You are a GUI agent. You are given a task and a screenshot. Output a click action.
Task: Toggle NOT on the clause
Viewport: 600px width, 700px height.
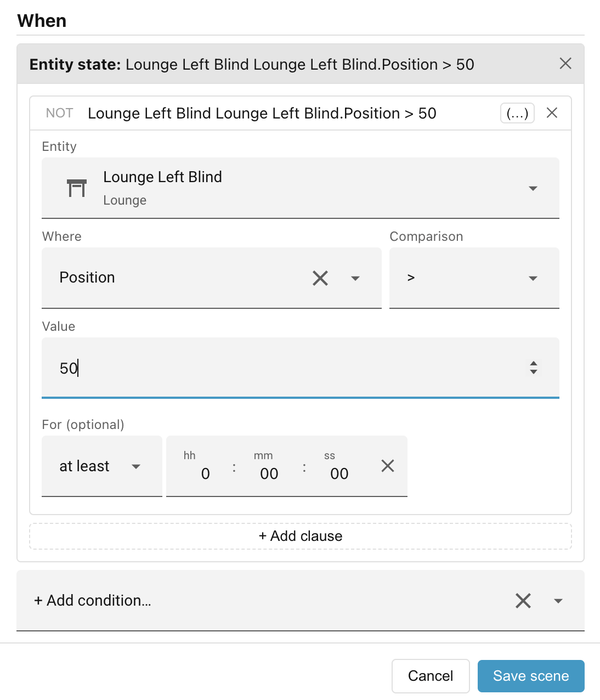pyautogui.click(x=59, y=113)
